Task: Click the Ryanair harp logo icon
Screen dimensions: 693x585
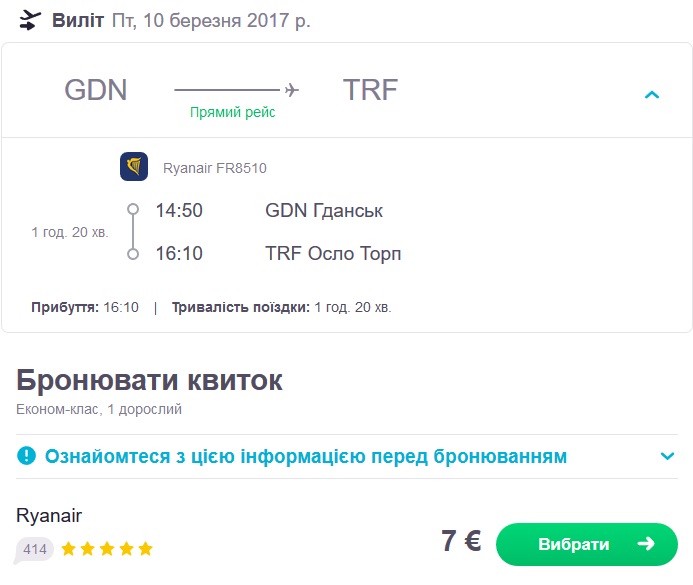Action: pyautogui.click(x=134, y=167)
